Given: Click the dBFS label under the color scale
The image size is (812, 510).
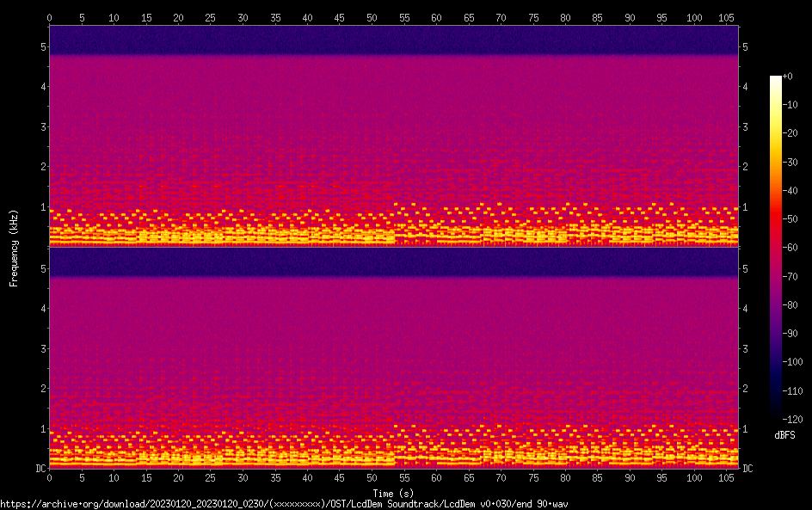Looking at the screenshot, I should click(x=784, y=435).
